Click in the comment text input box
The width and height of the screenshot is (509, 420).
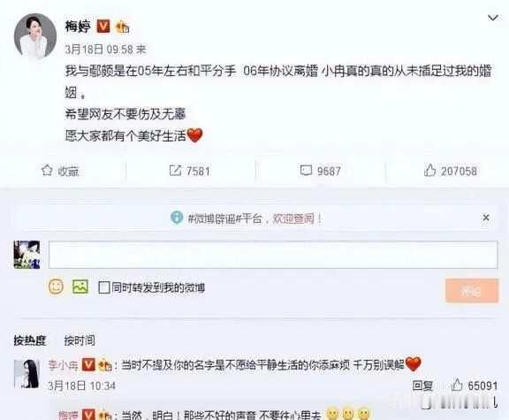pos(273,255)
